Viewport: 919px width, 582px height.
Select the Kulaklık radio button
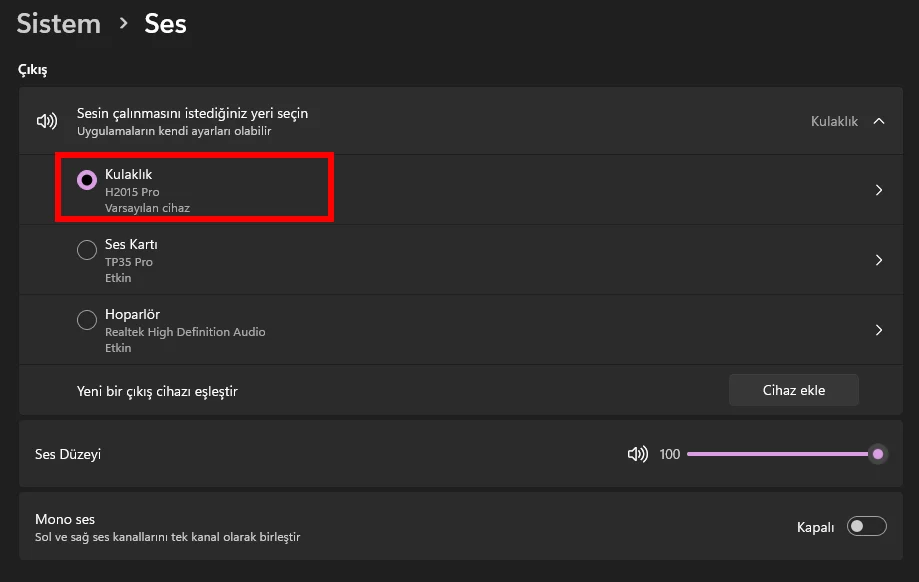tap(87, 180)
